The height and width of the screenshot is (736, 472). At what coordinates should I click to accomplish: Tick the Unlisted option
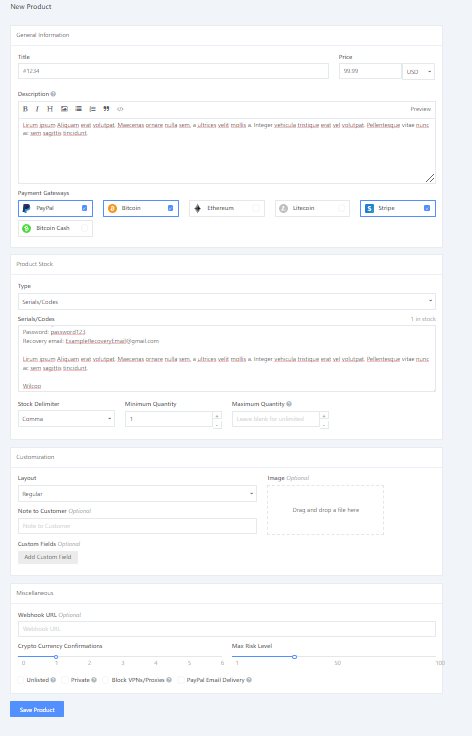pos(21,680)
